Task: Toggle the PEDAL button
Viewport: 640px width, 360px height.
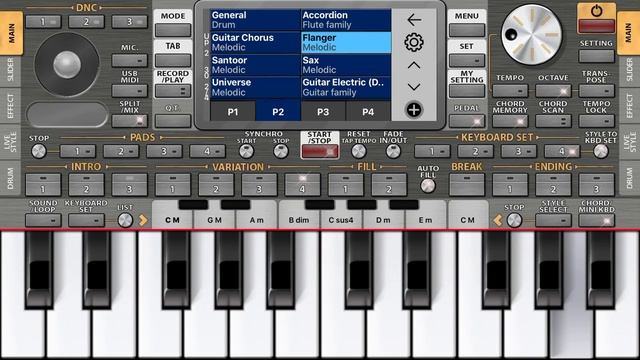Action: (x=467, y=121)
